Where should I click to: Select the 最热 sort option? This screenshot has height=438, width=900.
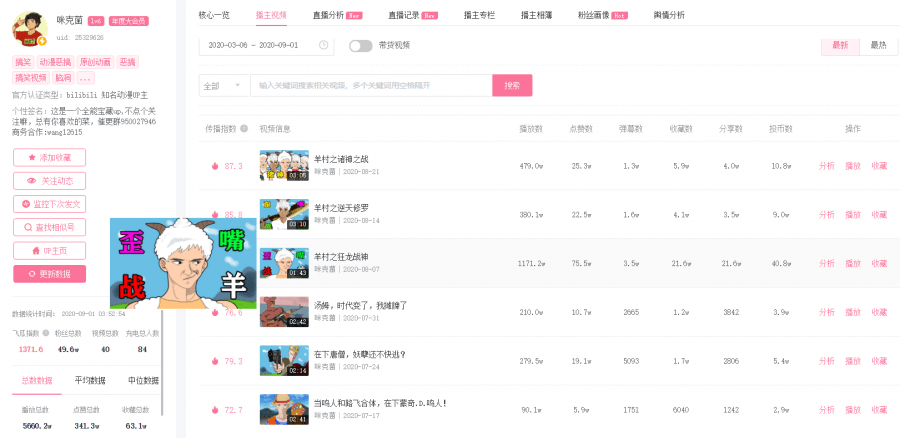[878, 45]
